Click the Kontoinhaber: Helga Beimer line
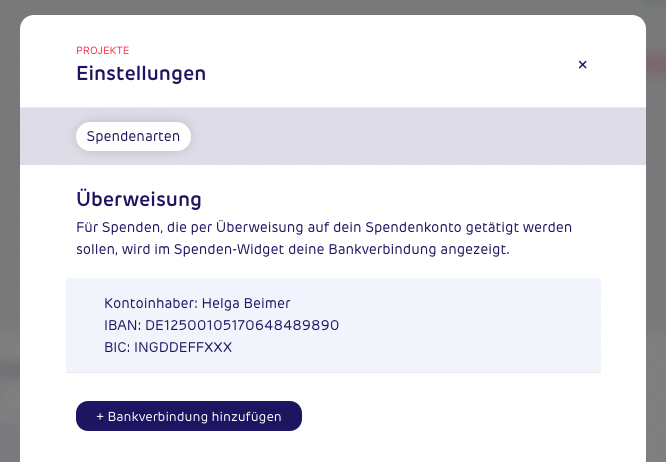The image size is (666, 462). [x=197, y=303]
